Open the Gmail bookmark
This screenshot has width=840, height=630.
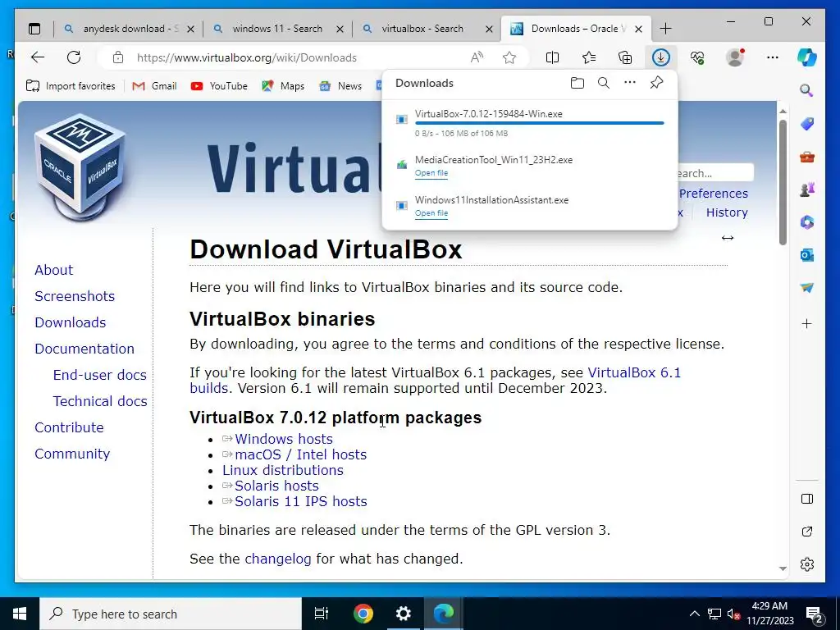(154, 85)
